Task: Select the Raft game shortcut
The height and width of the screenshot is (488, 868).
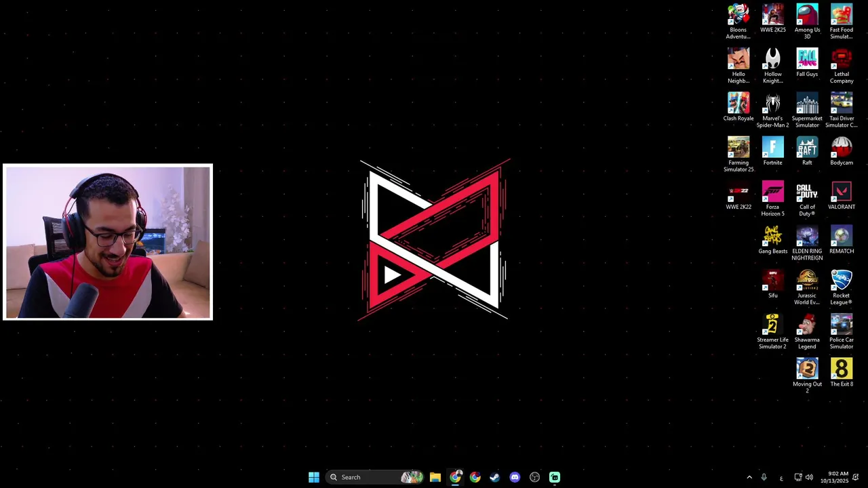Action: pyautogui.click(x=807, y=151)
